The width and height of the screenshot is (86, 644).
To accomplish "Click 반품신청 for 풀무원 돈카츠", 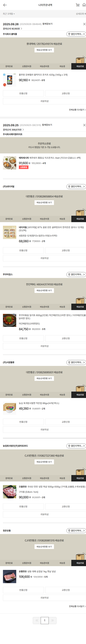I will click(23, 93).
